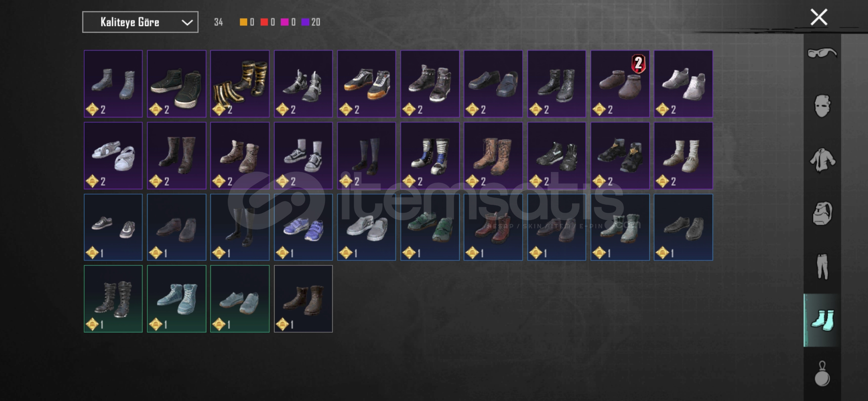Screen dimensions: 868x401
Task: Switch to the jacket outfit category
Action: pos(822,160)
